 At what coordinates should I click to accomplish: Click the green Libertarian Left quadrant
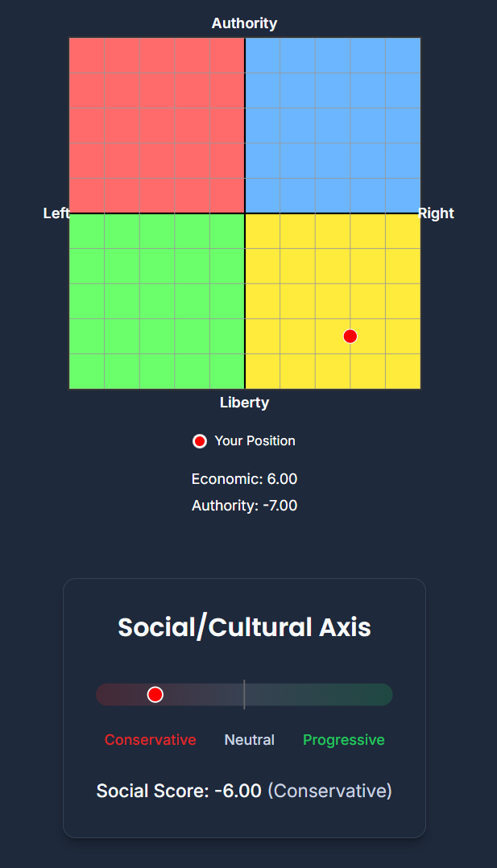point(157,301)
